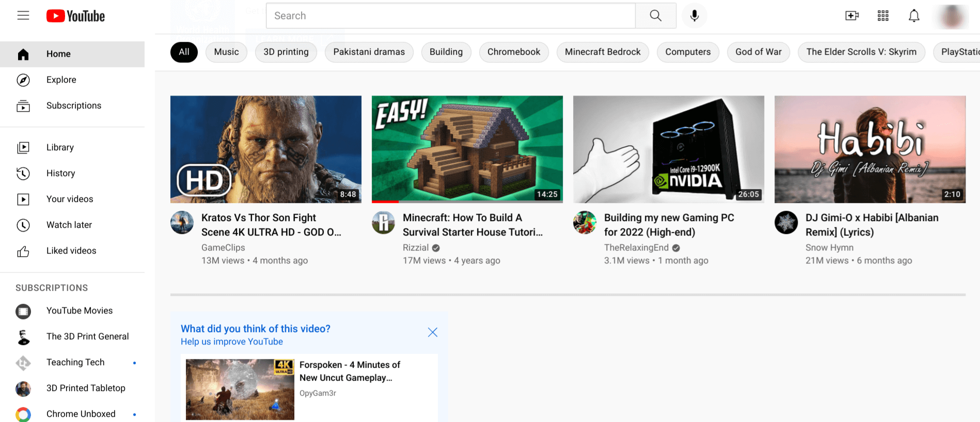Image resolution: width=980 pixels, height=422 pixels.
Task: Open the notifications bell
Action: click(914, 15)
